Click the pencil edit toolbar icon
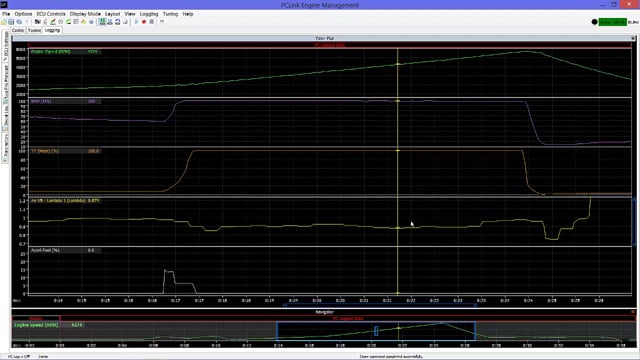The width and height of the screenshot is (640, 360). pos(53,22)
